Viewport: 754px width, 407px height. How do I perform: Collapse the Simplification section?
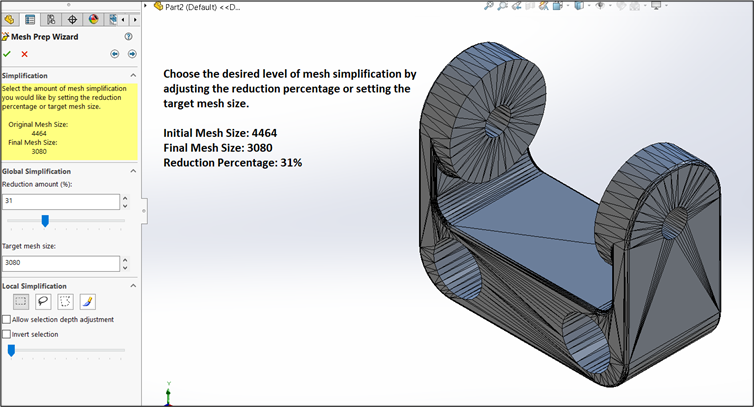(133, 76)
